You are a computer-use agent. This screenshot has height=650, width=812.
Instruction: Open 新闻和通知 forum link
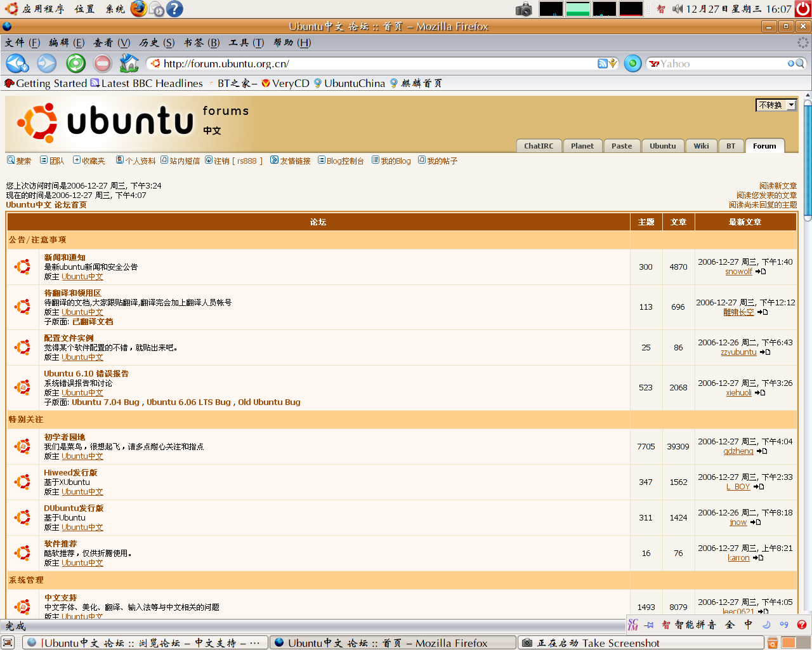point(65,257)
